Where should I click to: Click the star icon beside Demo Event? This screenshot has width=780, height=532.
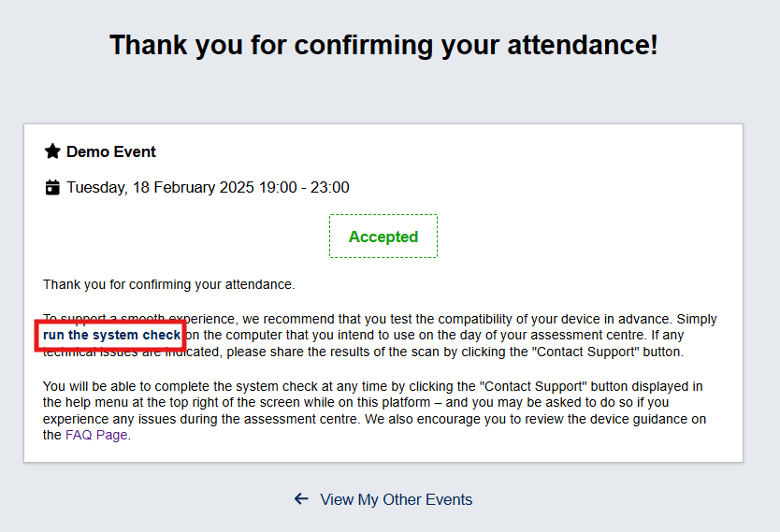(52, 151)
